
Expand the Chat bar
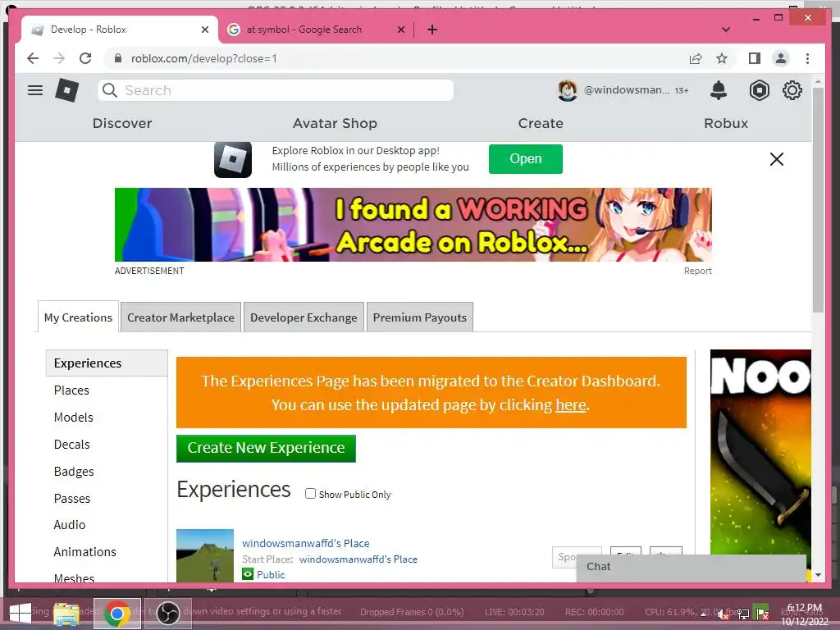tap(691, 567)
